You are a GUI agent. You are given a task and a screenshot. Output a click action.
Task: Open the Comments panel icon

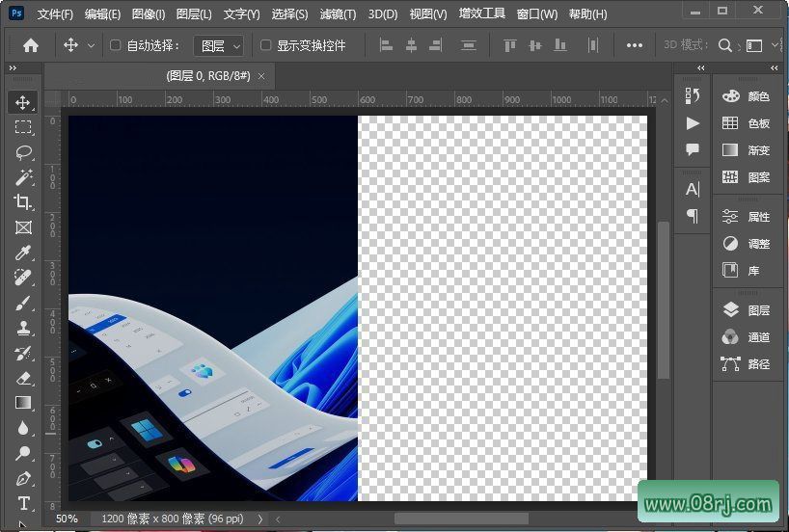(693, 149)
